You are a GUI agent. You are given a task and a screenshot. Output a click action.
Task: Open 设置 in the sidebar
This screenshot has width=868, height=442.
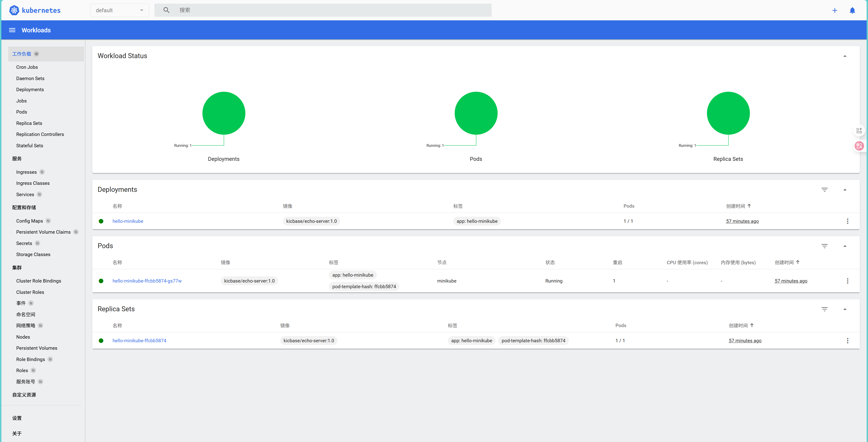(17, 418)
